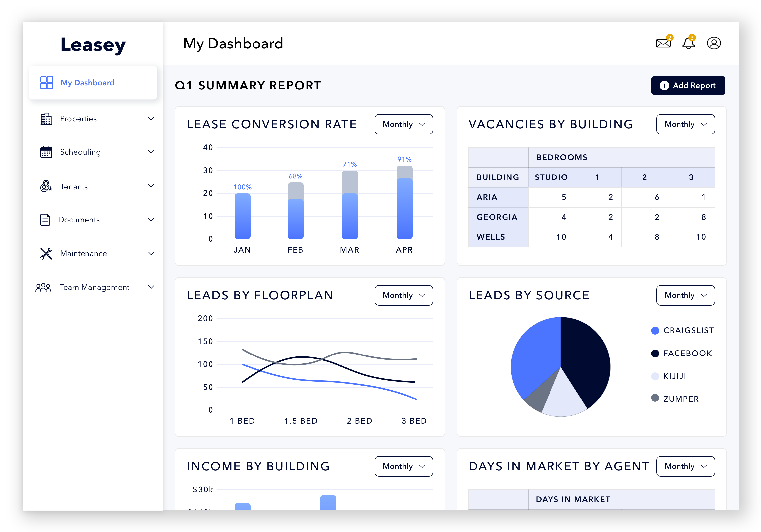Click the STUDIO column header
761x532 pixels.
click(x=551, y=177)
